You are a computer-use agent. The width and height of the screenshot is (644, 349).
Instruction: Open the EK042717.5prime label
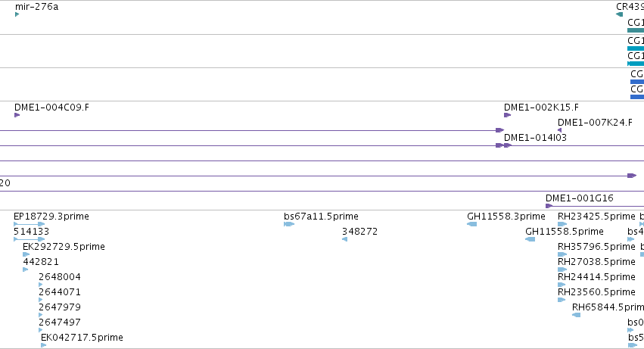[x=82, y=338]
